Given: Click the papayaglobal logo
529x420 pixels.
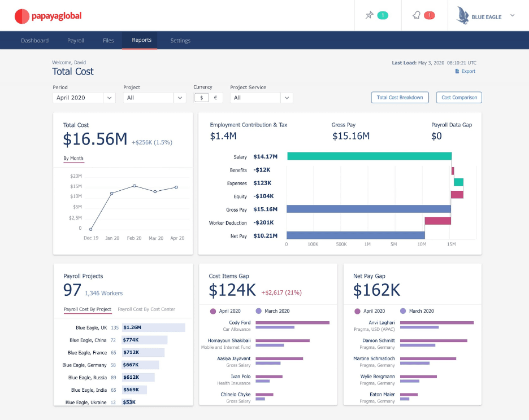Looking at the screenshot, I should tap(48, 16).
